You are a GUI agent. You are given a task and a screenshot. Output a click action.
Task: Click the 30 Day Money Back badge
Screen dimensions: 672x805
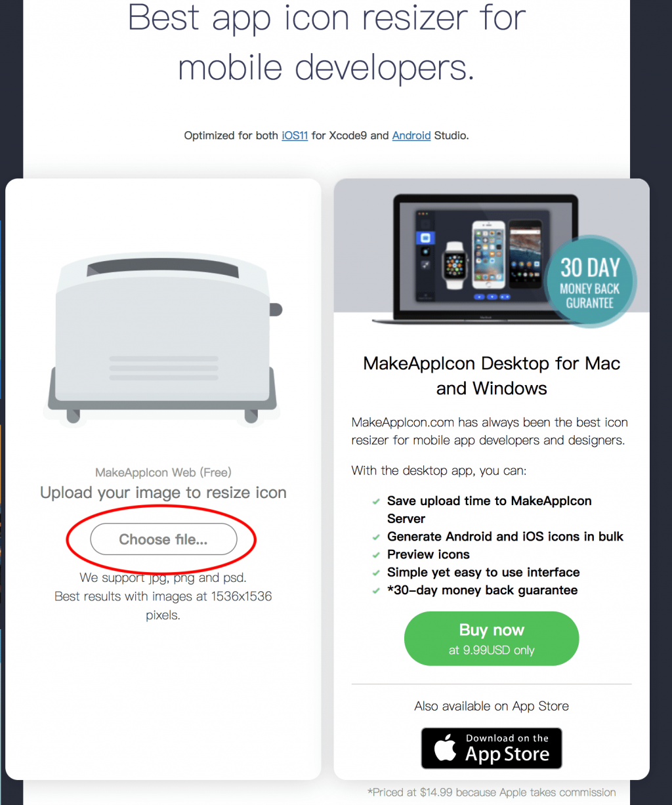590,282
